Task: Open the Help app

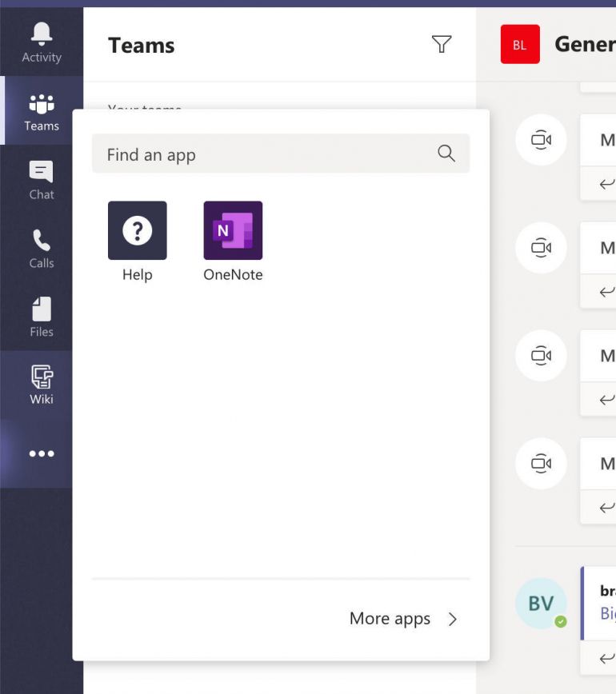Action: (137, 230)
